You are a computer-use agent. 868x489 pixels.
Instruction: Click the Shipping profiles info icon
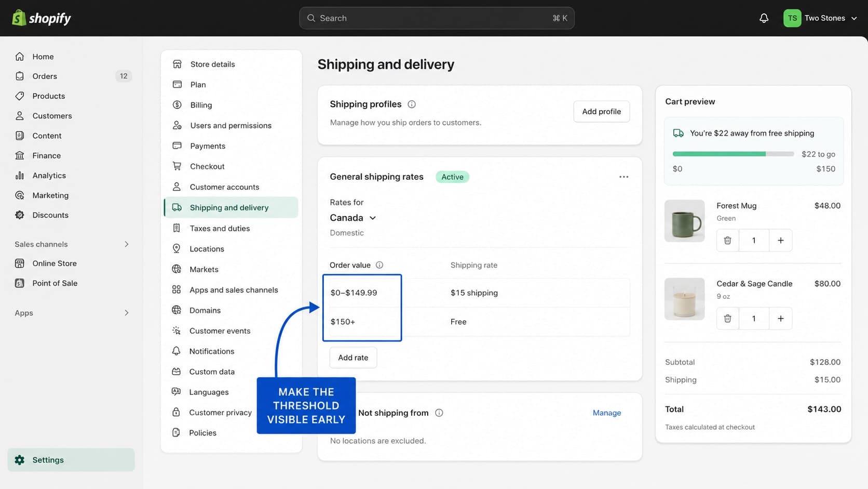pyautogui.click(x=412, y=104)
